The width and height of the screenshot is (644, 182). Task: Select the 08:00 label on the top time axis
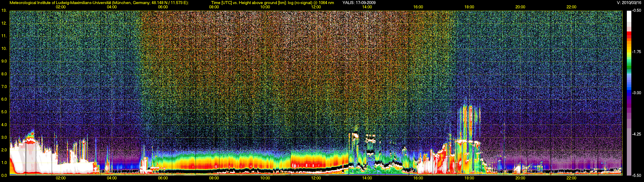coord(214,7)
